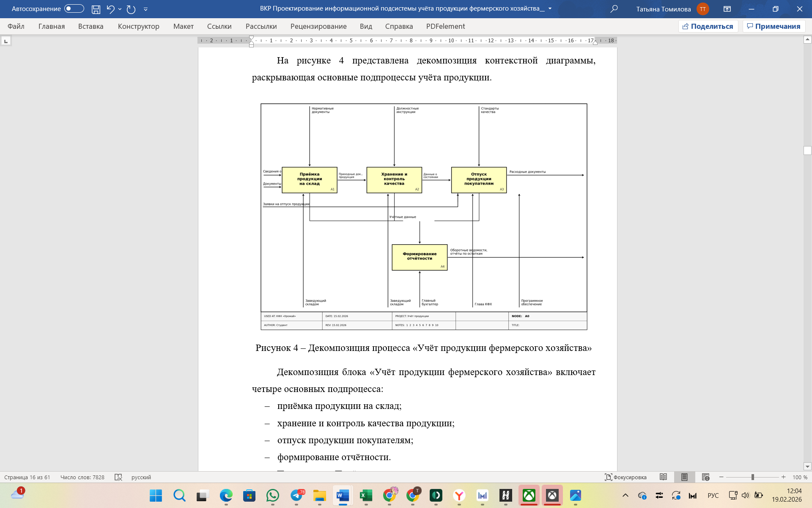Click the Примечания button
This screenshot has height=508, width=812.
pyautogui.click(x=774, y=26)
